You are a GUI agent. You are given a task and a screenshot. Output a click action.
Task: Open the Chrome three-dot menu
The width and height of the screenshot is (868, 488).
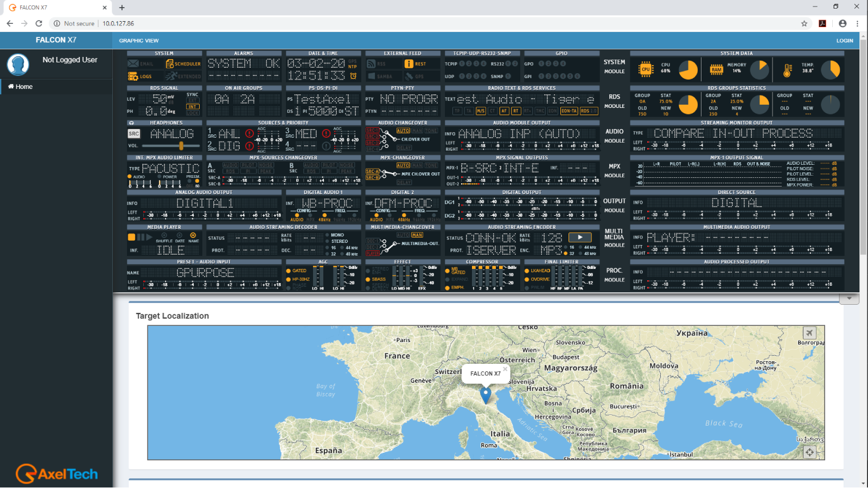[857, 23]
